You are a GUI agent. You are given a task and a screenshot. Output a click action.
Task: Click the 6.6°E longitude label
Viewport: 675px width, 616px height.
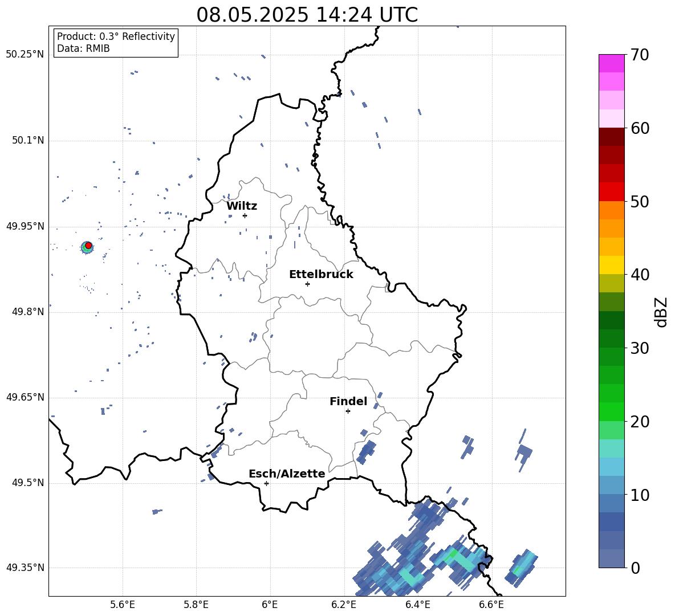tap(491, 605)
